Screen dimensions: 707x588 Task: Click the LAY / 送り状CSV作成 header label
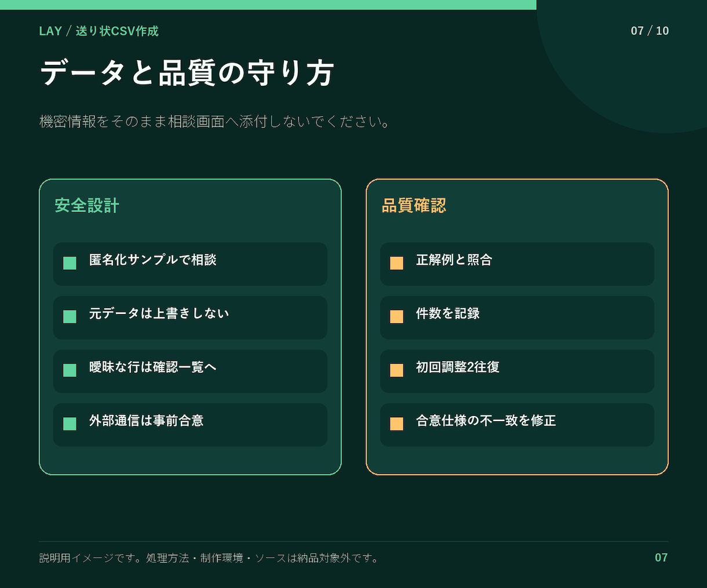99,31
